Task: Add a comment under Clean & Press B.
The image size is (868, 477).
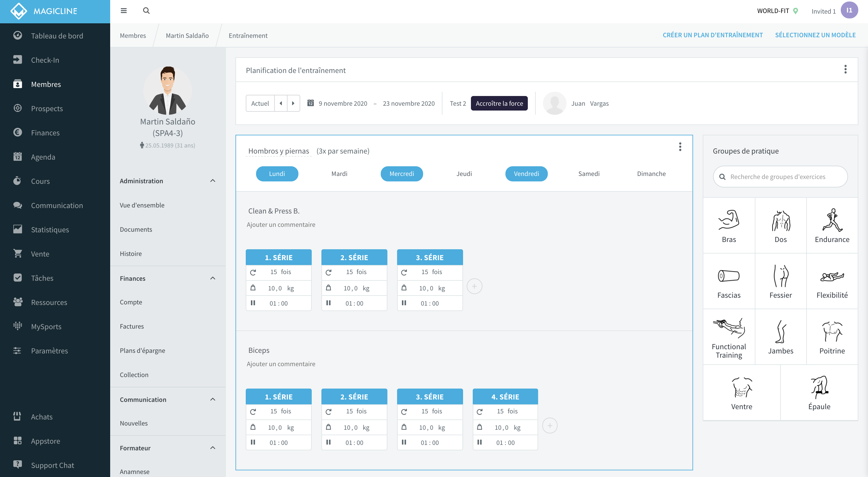Action: 281,224
